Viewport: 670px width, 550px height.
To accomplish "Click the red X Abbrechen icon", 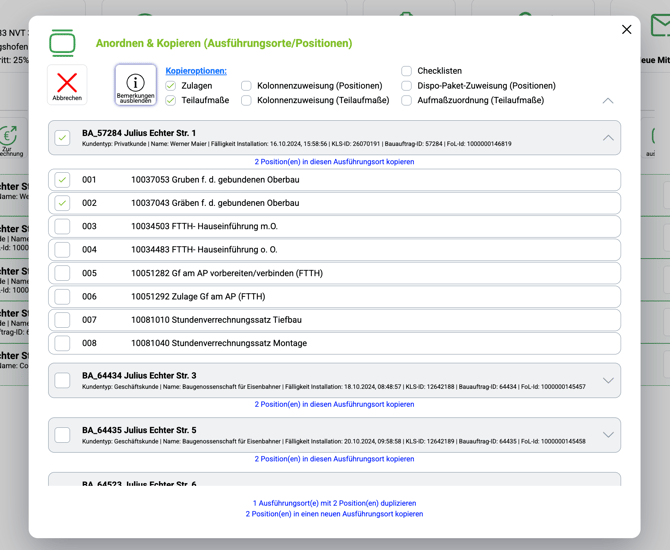I will (x=67, y=84).
